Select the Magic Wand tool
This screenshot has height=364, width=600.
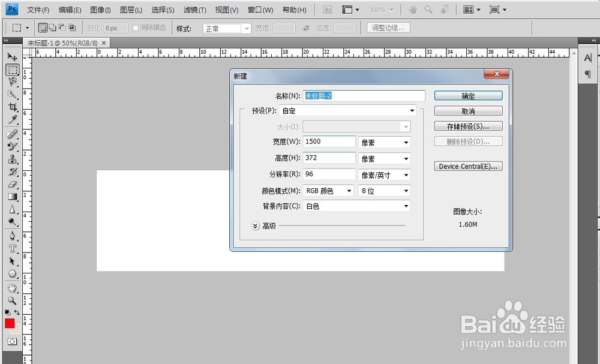(12, 94)
